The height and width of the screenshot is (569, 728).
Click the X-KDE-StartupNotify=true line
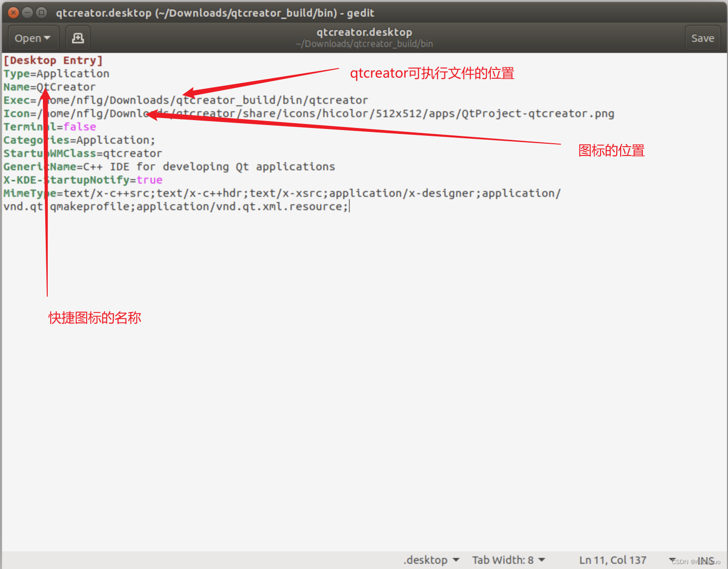click(x=83, y=180)
